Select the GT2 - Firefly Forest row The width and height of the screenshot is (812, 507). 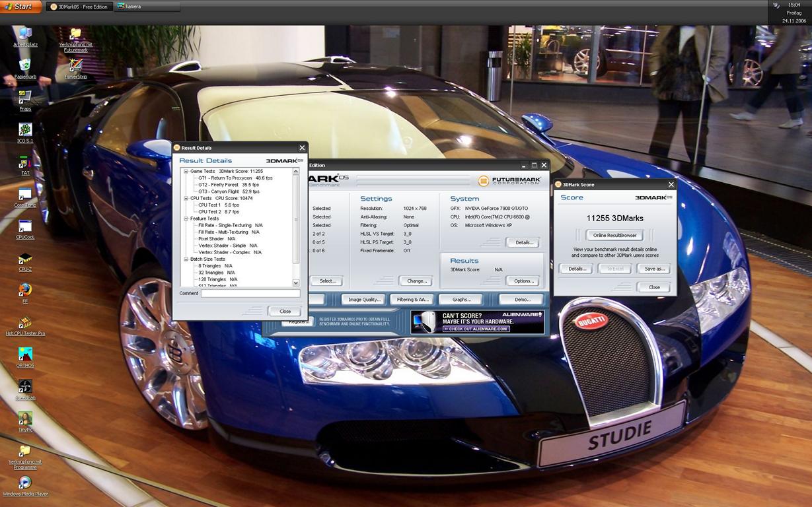pyautogui.click(x=229, y=185)
